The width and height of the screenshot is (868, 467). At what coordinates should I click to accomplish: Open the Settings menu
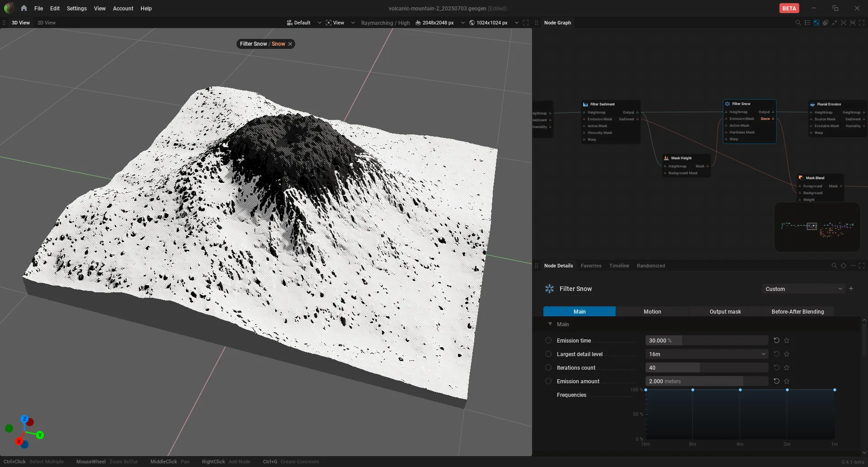(76, 8)
